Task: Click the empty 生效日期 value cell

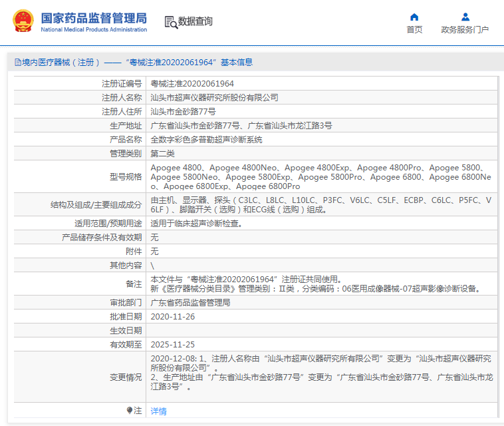Action: point(322,330)
